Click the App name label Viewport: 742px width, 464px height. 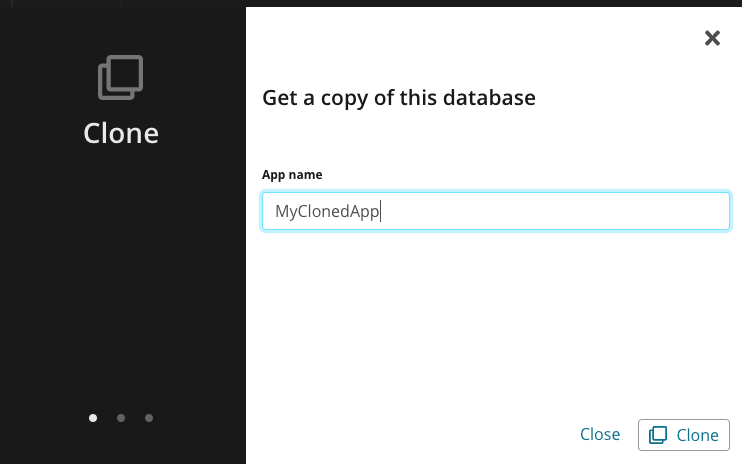292,175
